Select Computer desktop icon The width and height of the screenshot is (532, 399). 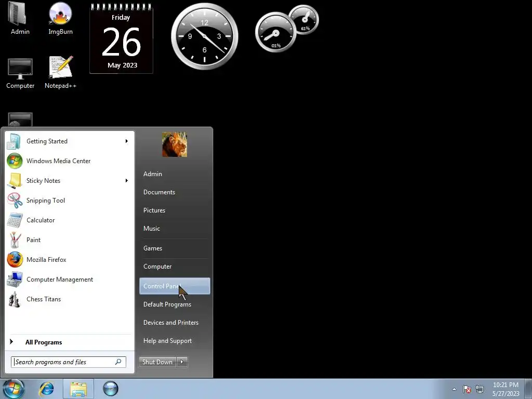tap(20, 73)
